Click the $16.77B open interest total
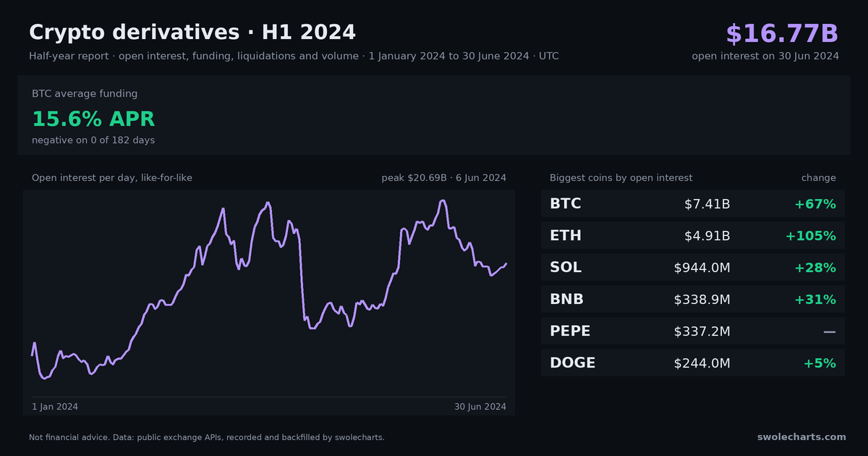This screenshot has width=868, height=456. [x=782, y=33]
